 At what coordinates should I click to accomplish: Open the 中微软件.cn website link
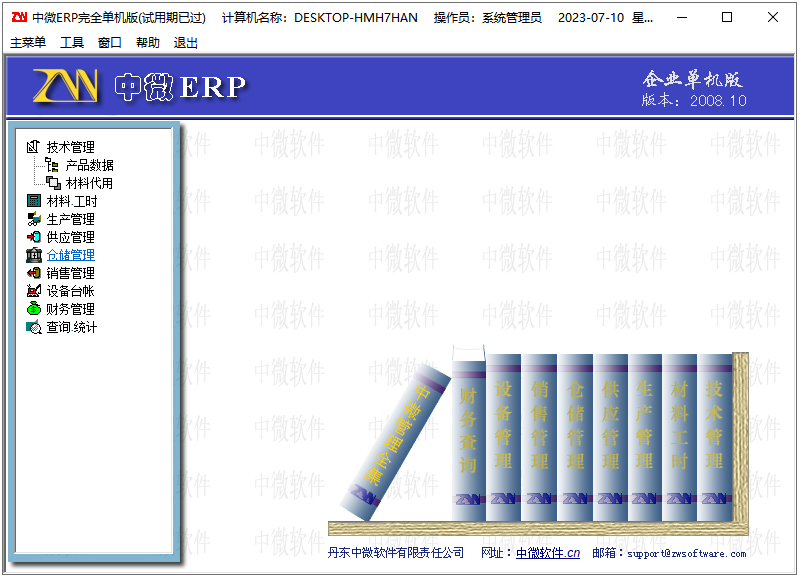tap(548, 553)
